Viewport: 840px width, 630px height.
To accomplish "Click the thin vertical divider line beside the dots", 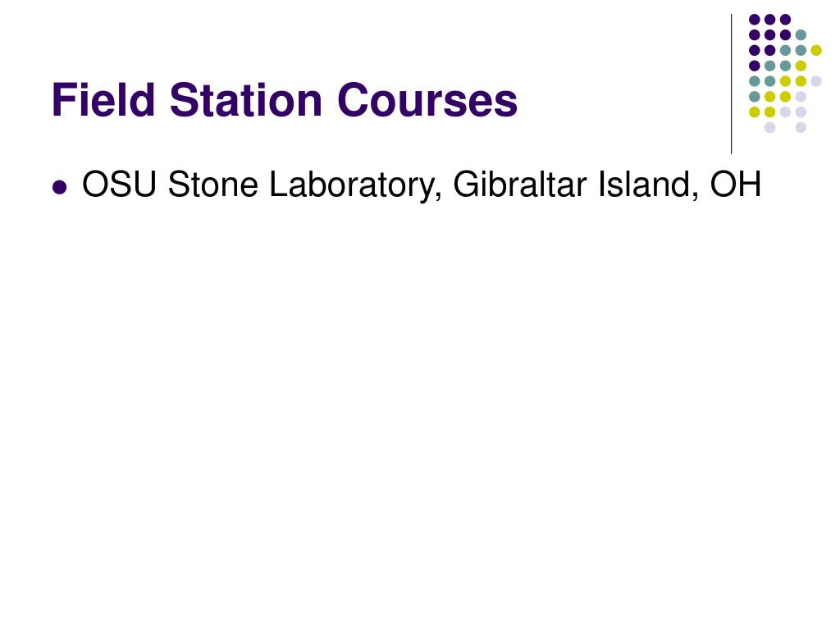I will pyautogui.click(x=731, y=84).
